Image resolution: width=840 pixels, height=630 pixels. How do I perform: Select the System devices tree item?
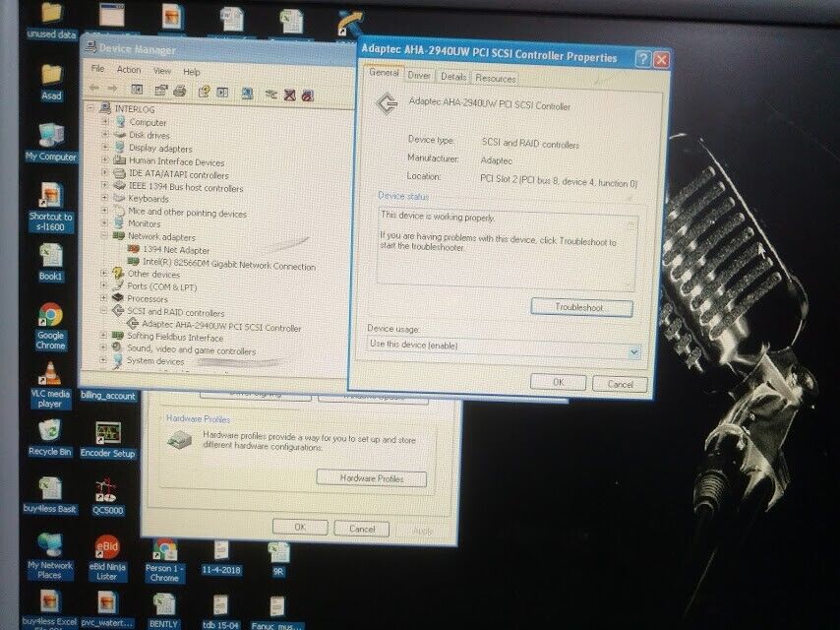155,361
